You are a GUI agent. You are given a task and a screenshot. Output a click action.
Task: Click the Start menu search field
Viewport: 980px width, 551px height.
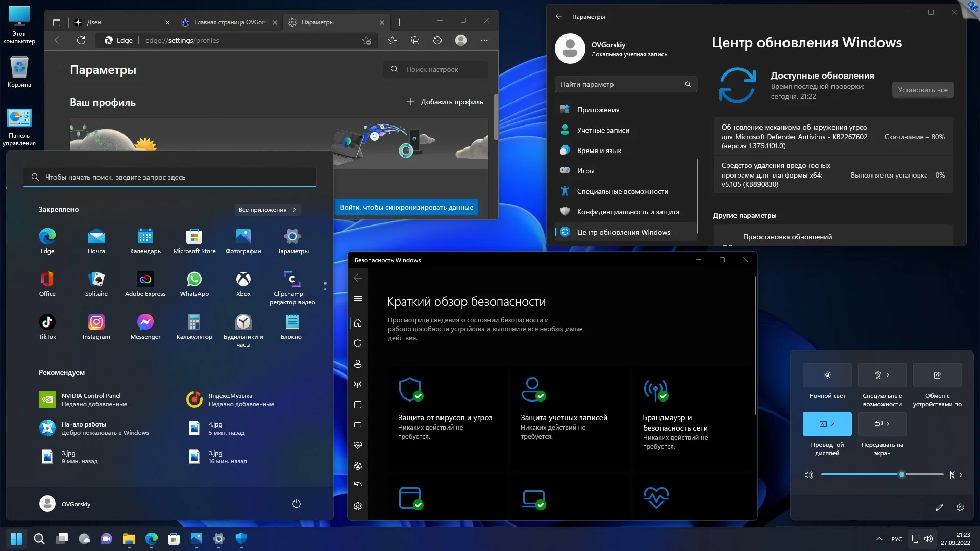(x=170, y=177)
